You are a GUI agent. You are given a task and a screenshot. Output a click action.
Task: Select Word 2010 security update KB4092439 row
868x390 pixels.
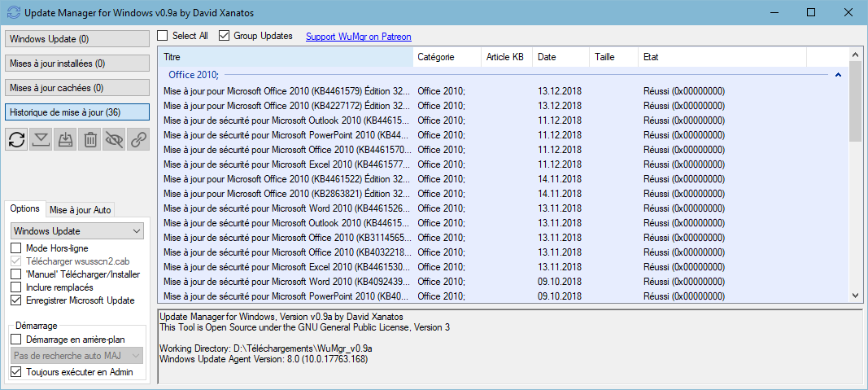[504, 282]
